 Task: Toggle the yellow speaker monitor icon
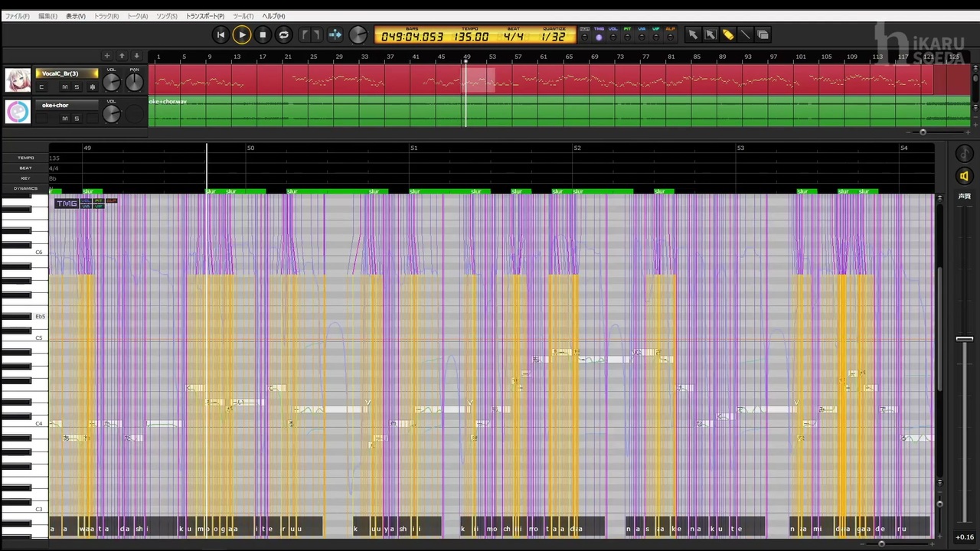965,176
